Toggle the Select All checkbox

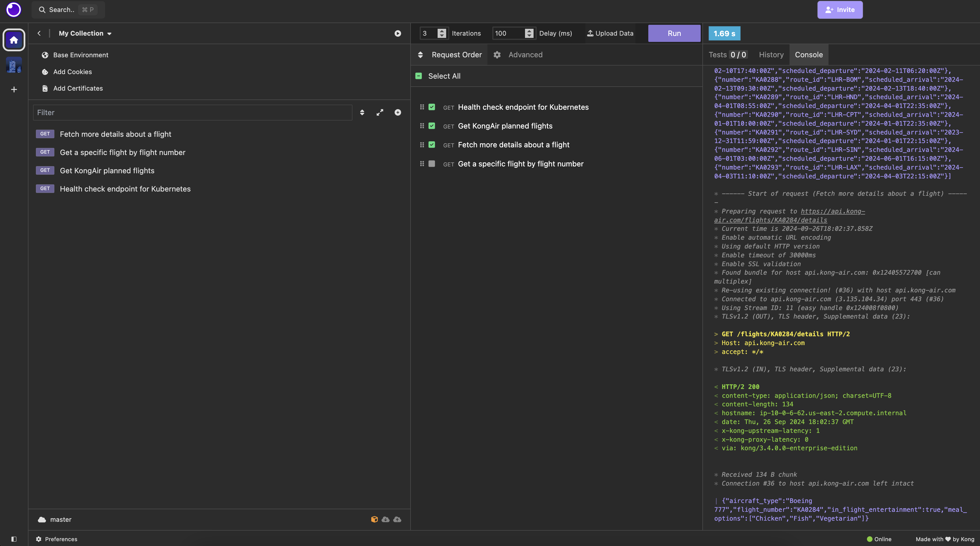click(x=419, y=76)
